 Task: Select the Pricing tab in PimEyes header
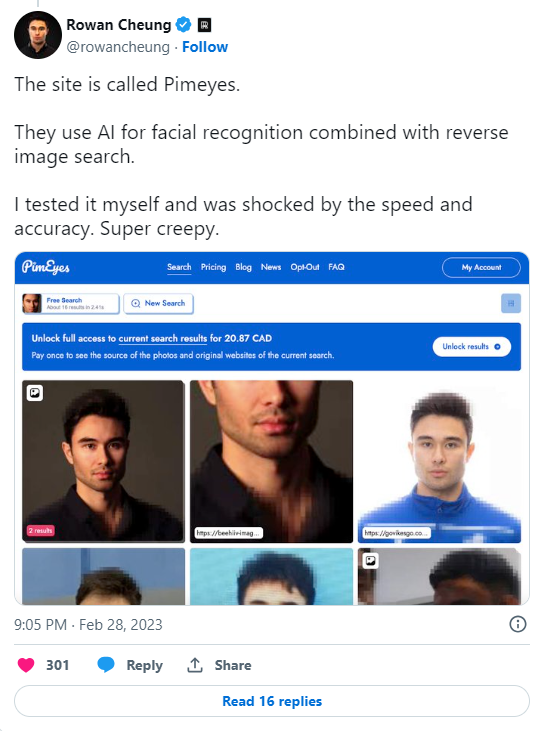213,267
